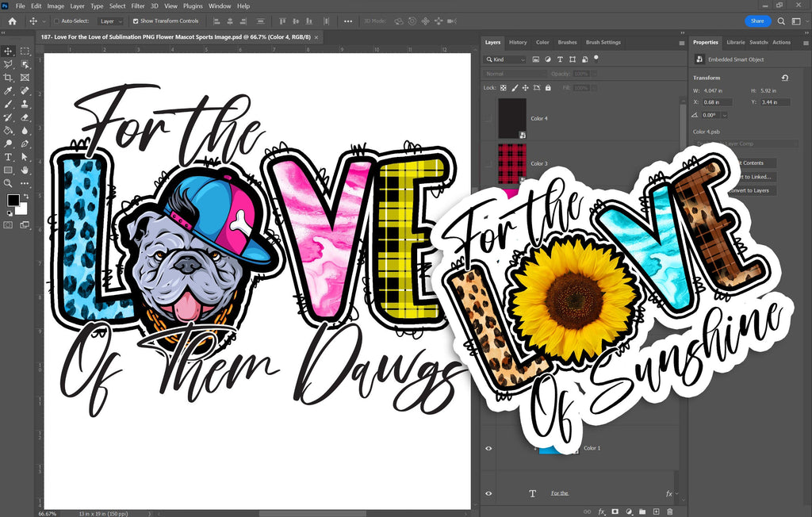Open the Properties panel menu

point(806,43)
